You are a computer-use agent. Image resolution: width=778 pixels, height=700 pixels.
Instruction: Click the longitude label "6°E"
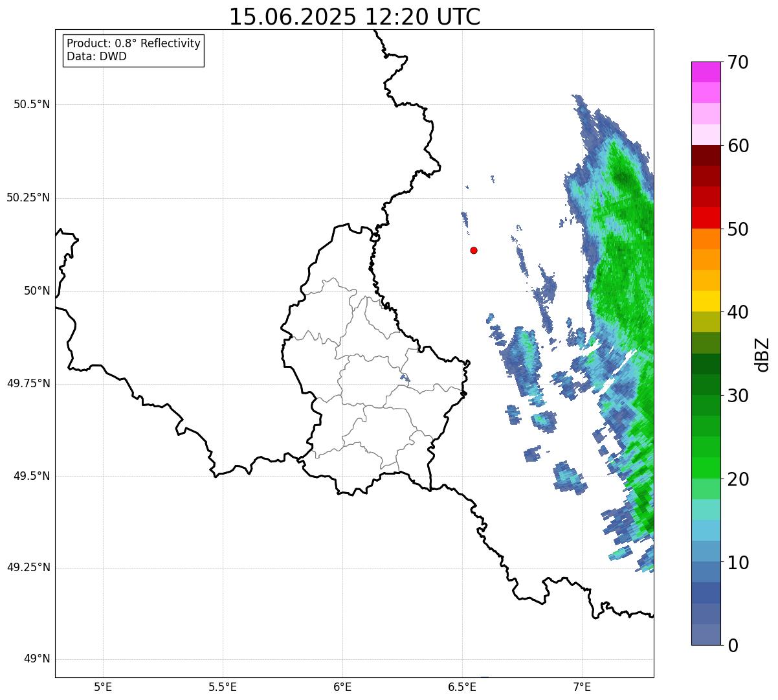342,686
